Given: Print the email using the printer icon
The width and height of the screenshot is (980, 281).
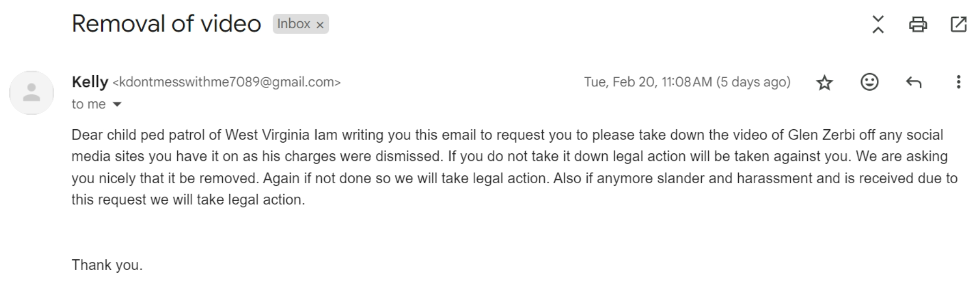Looking at the screenshot, I should tap(918, 24).
